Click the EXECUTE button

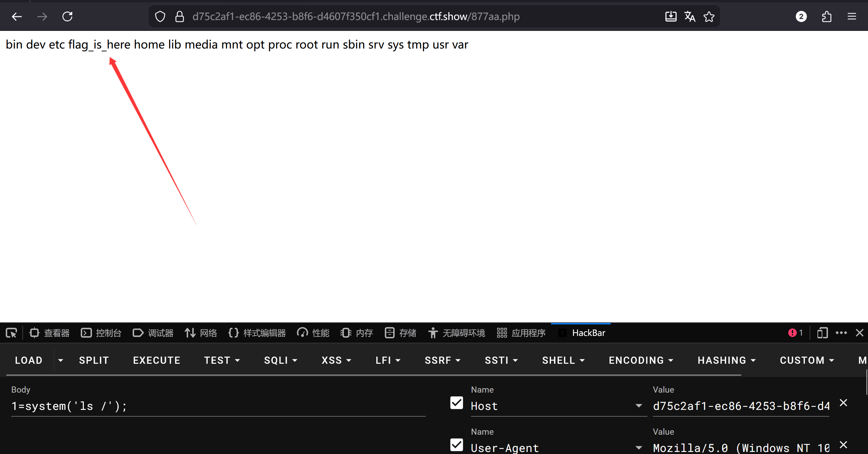[x=156, y=360]
